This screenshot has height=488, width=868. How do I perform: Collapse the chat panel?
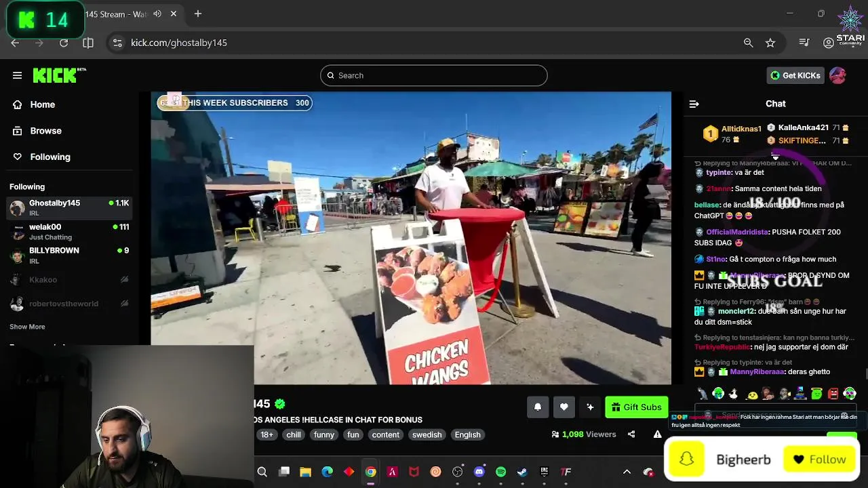click(694, 104)
